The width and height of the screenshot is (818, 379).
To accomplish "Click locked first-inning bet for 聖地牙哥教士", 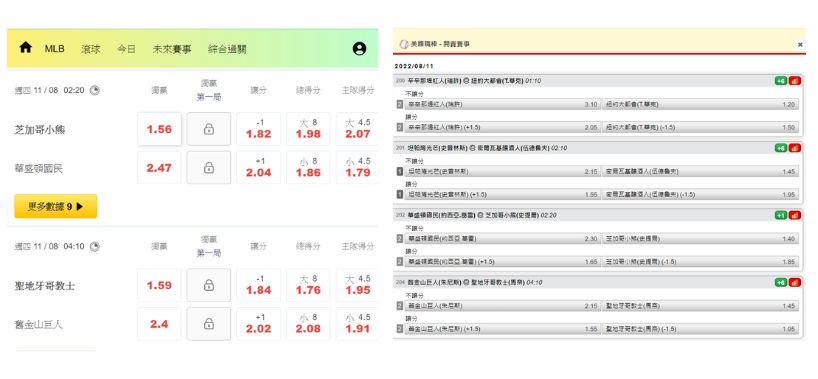I will tap(209, 285).
